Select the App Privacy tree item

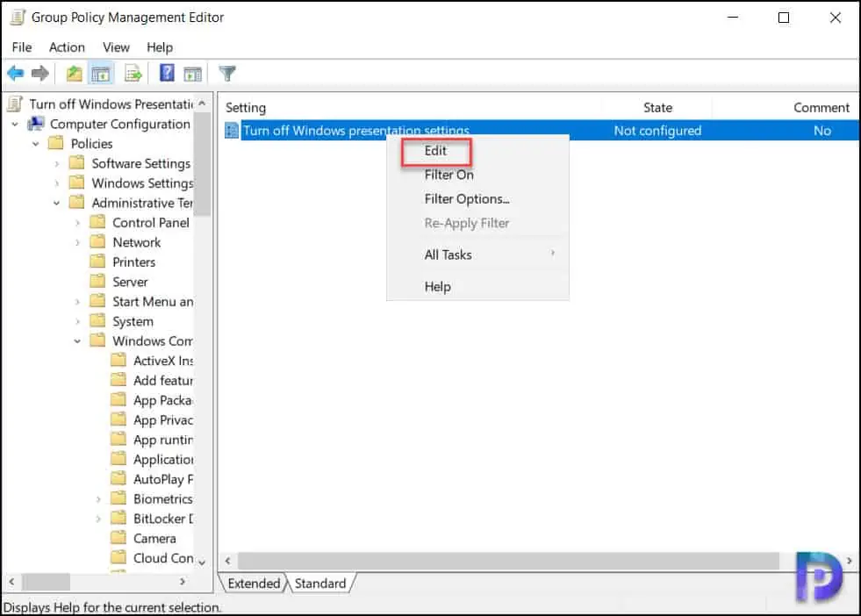tap(163, 420)
